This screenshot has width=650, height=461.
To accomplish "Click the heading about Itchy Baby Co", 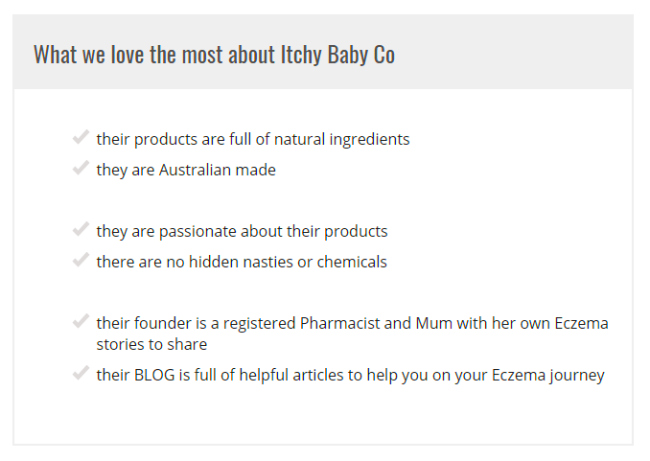I will 214,54.
